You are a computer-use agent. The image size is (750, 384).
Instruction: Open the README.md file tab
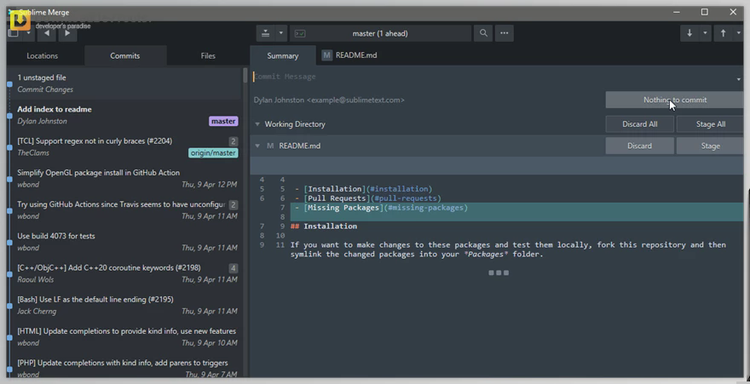[x=350, y=55]
